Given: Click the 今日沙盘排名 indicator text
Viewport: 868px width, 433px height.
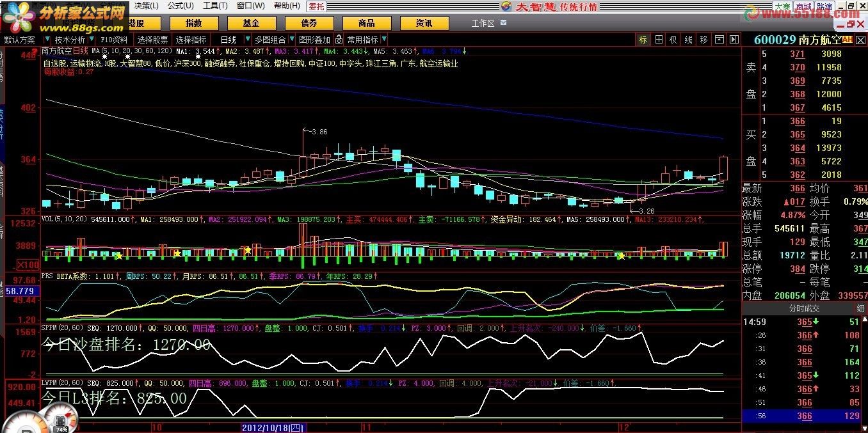Looking at the screenshot, I should pos(126,344).
